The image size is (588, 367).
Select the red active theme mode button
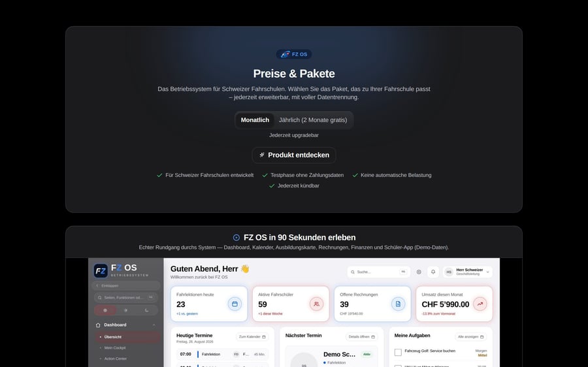pos(105,310)
